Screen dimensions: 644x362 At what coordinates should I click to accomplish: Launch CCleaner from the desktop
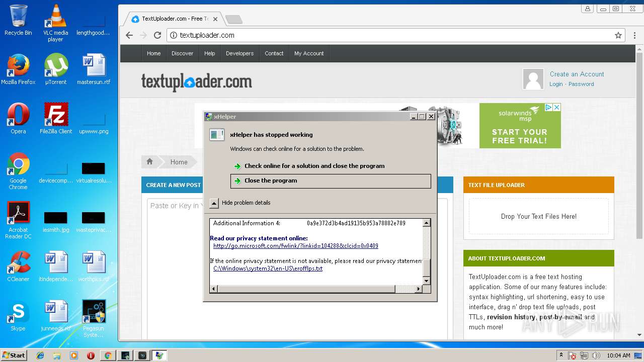pos(18,266)
